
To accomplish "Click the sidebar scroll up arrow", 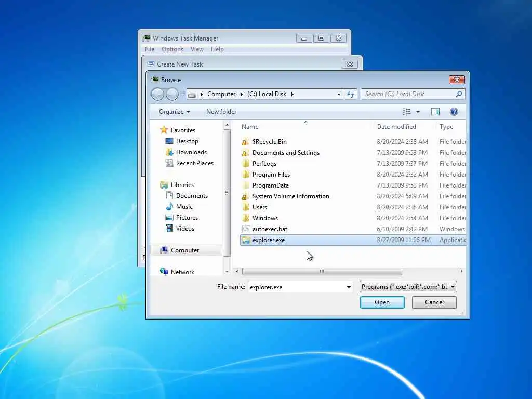I will coord(227,126).
